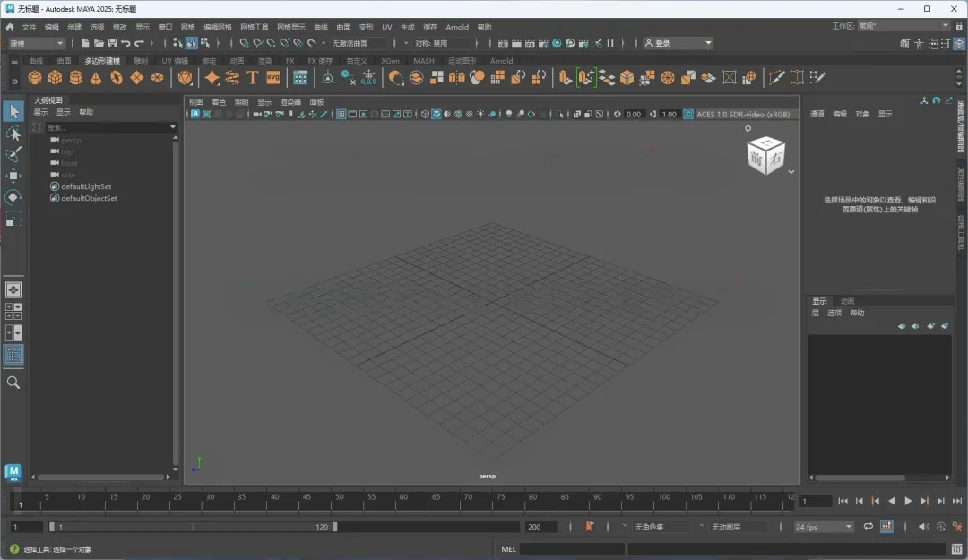The width and height of the screenshot is (968, 560).
Task: Click the redo arrow icon
Action: tap(140, 43)
